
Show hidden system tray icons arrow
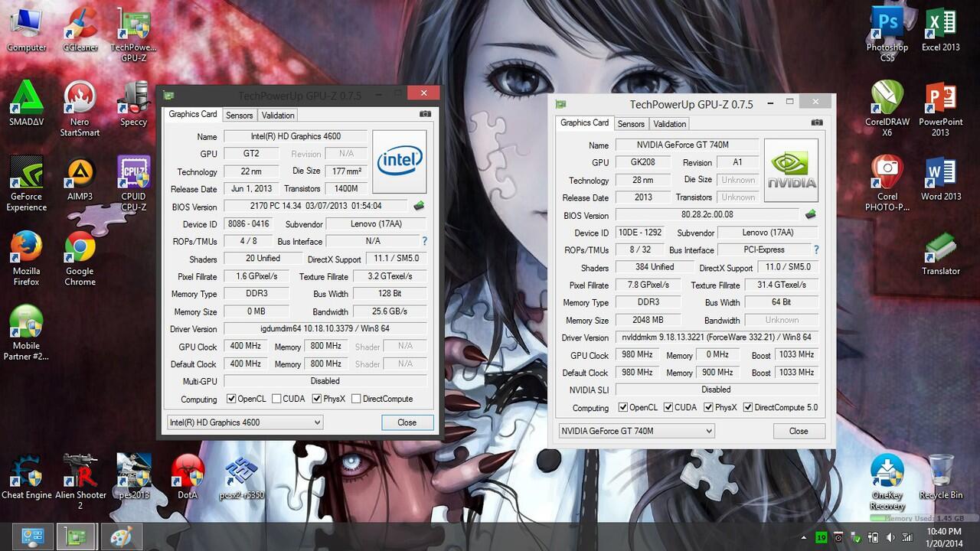click(804, 537)
